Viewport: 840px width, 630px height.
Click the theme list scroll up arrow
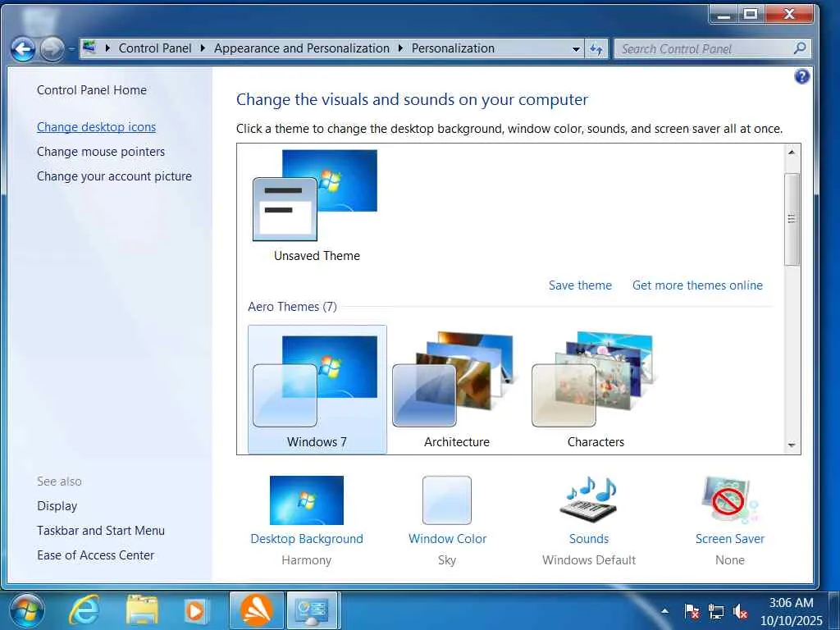coord(792,153)
